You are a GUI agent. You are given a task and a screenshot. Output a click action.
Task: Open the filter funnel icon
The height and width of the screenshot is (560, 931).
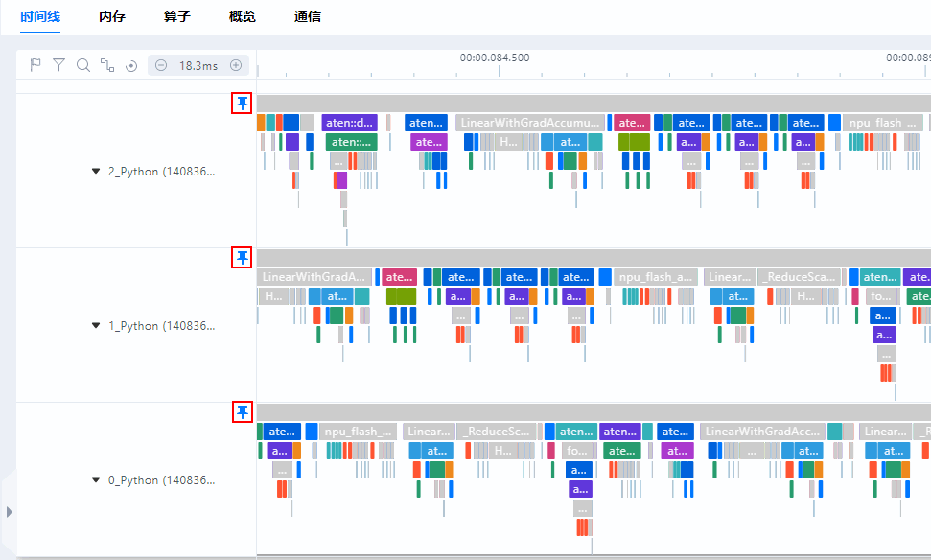[x=58, y=65]
